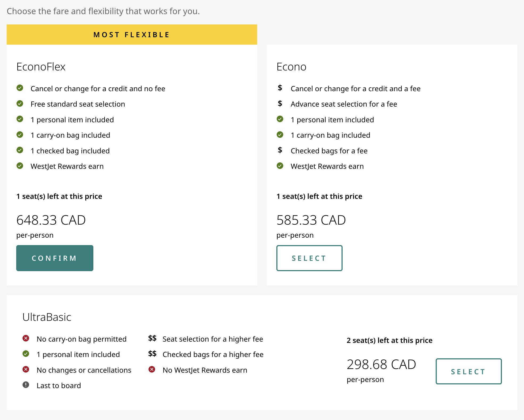Click the 648.33 CAD price
The width and height of the screenshot is (524, 420).
51,220
